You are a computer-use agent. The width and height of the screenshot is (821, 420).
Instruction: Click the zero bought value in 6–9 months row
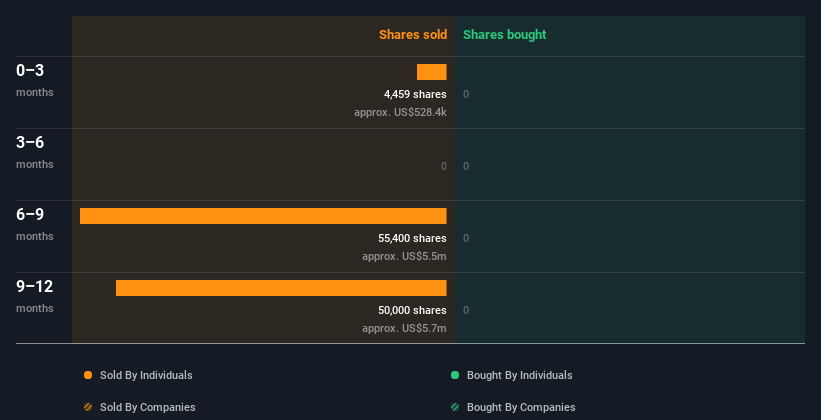[466, 238]
